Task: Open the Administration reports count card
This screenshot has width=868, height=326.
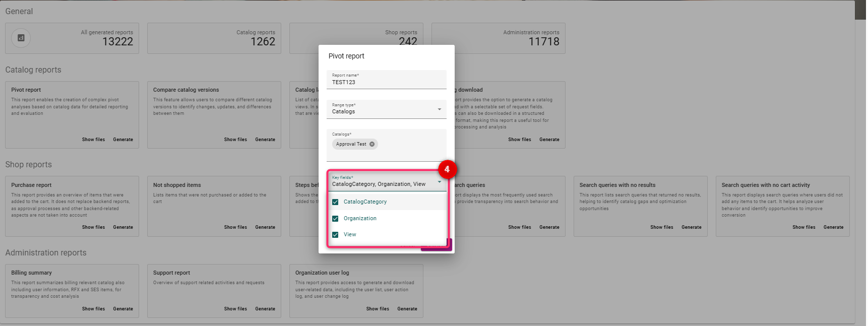Action: tap(498, 38)
